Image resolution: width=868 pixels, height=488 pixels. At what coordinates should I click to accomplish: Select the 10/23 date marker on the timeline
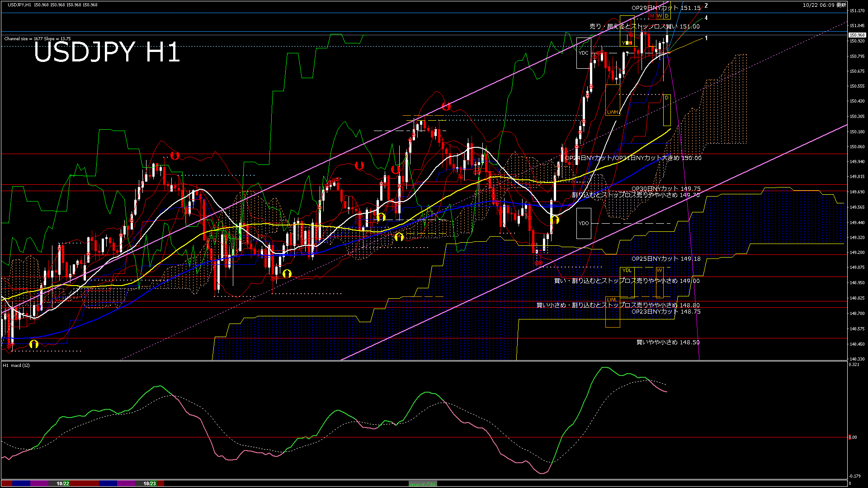pos(150,483)
